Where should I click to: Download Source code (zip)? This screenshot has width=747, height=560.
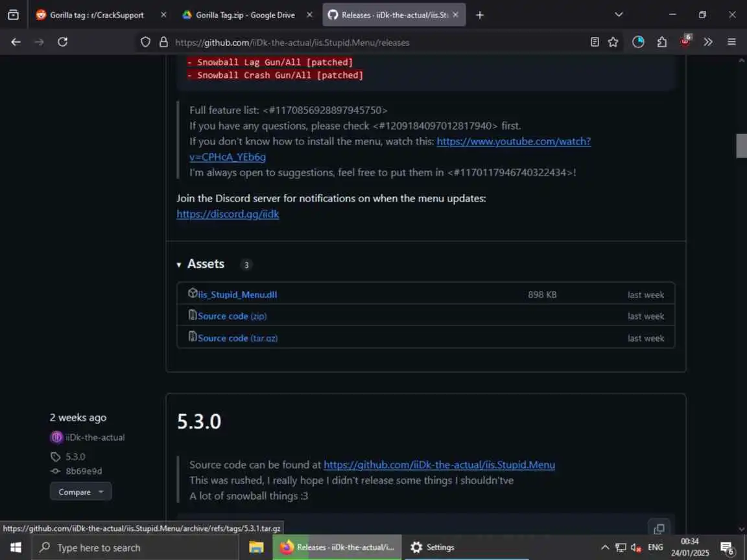tap(232, 316)
